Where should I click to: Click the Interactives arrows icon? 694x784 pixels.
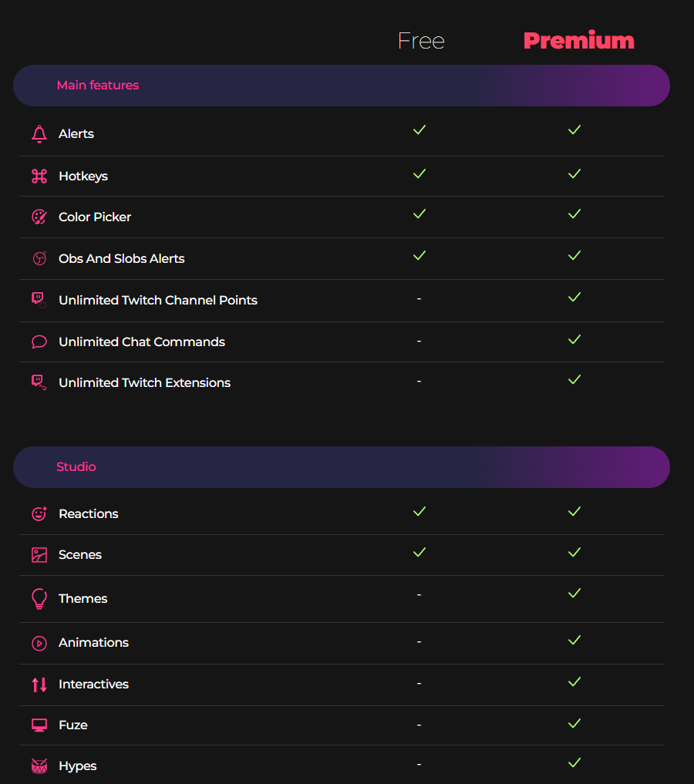point(39,685)
